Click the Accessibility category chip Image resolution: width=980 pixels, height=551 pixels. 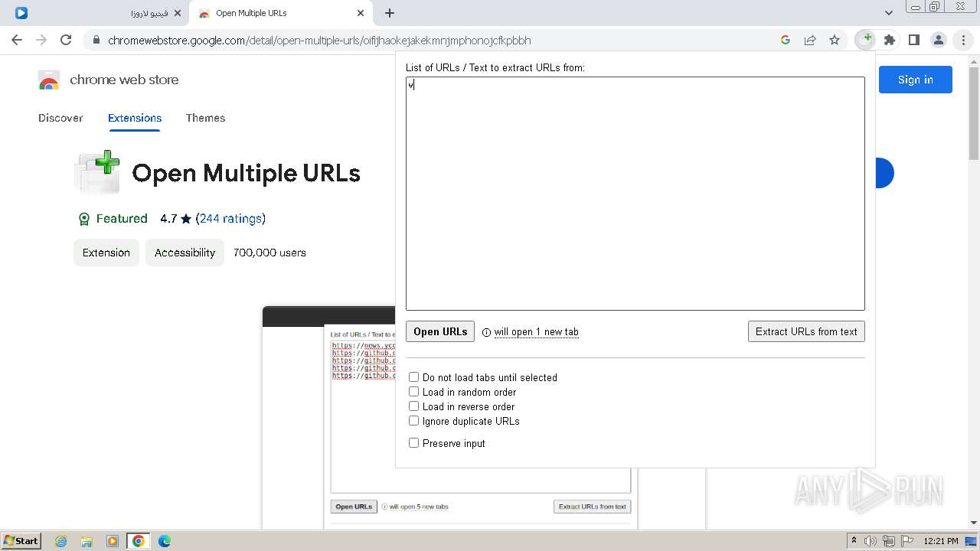(x=185, y=253)
